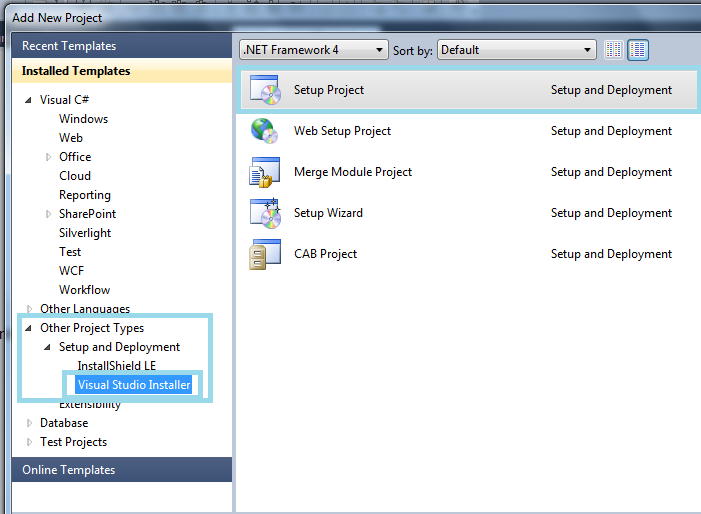This screenshot has height=514, width=701.
Task: Choose the Merge Module Project template name
Action: point(353,172)
